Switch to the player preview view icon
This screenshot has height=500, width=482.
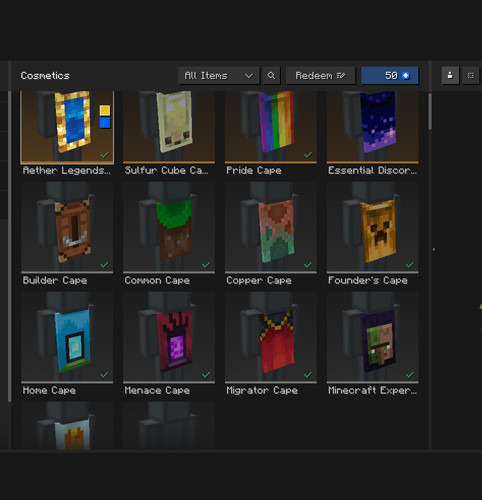[450, 76]
